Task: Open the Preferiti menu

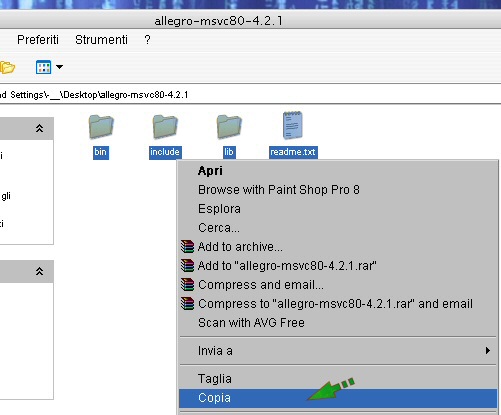Action: pos(38,40)
